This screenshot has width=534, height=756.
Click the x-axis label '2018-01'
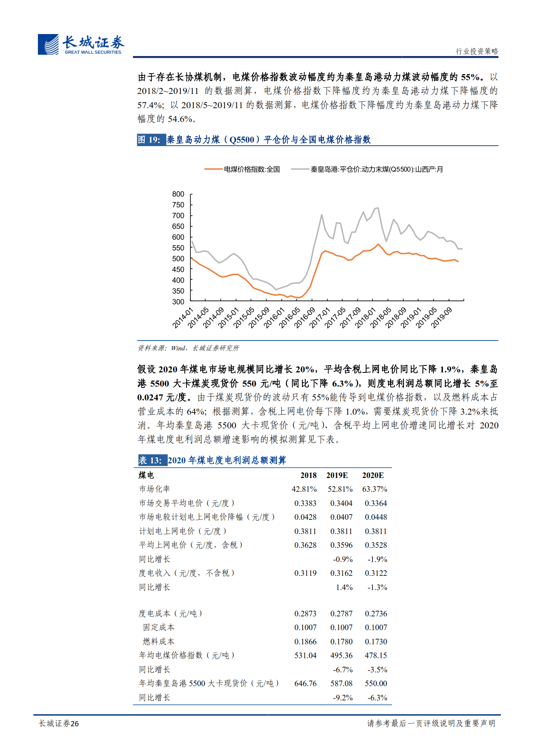tap(365, 318)
